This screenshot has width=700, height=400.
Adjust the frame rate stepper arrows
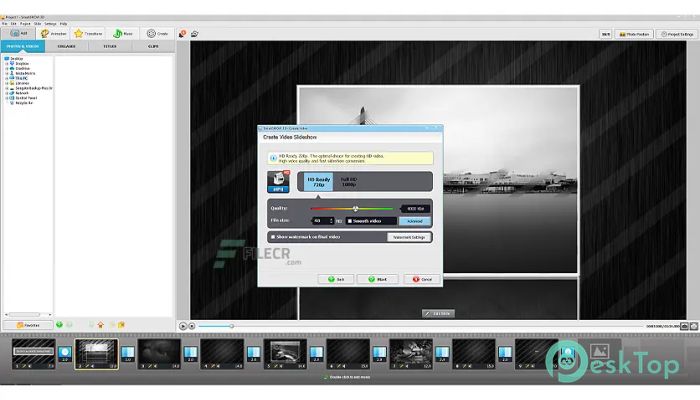tap(329, 220)
